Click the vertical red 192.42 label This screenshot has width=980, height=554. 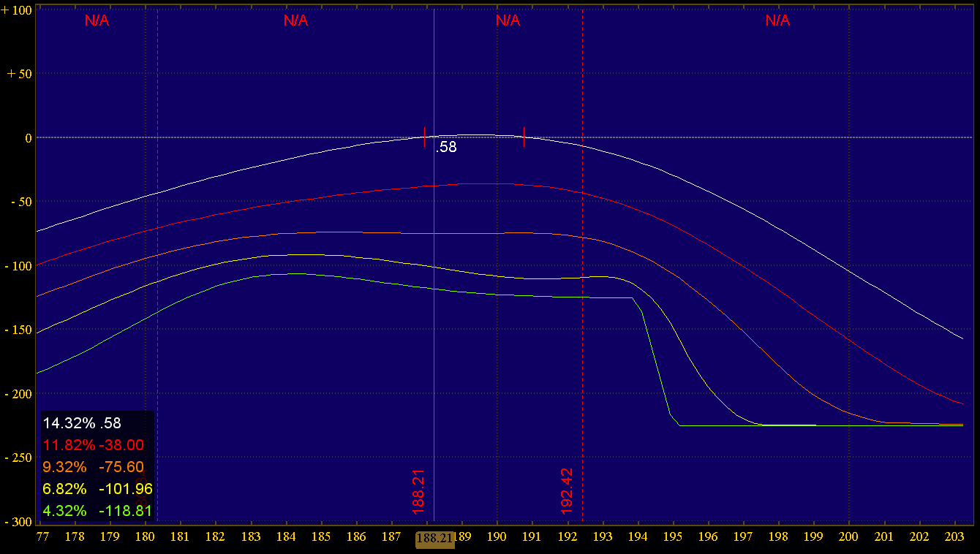(567, 491)
